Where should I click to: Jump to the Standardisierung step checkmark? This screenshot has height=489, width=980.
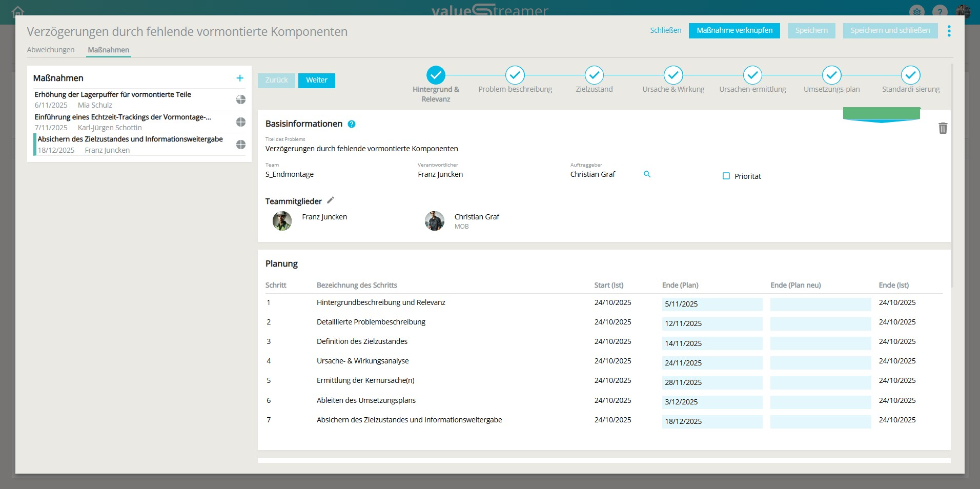(x=910, y=75)
